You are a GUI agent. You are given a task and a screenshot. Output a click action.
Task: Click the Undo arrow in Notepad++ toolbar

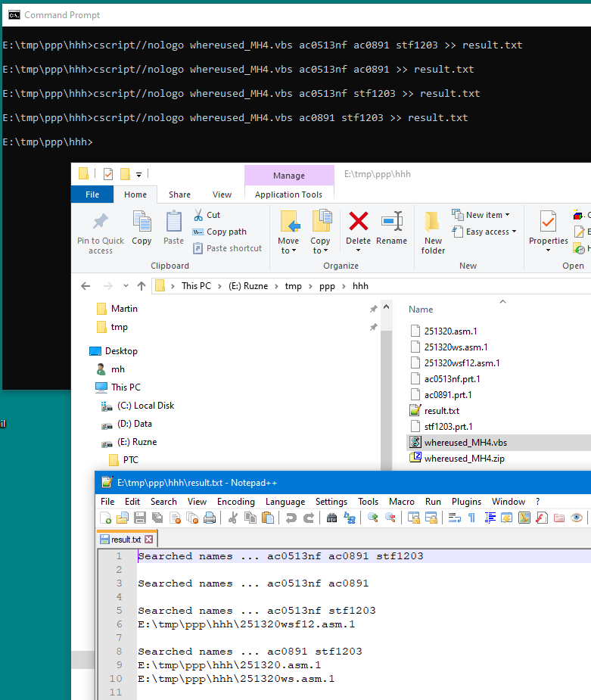click(290, 518)
